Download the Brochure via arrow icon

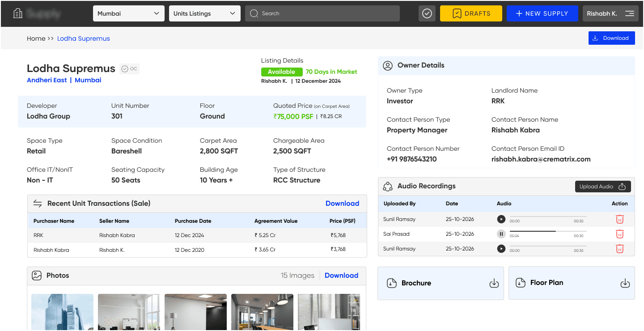point(494,283)
